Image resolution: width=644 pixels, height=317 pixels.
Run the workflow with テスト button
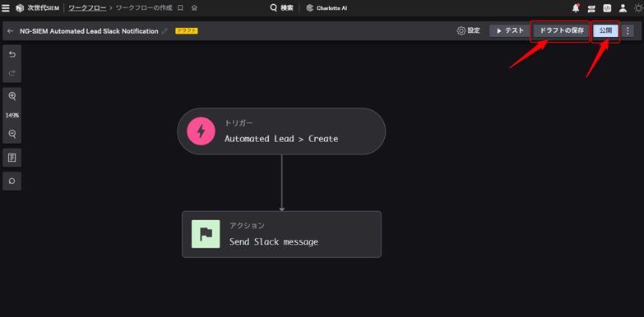509,30
